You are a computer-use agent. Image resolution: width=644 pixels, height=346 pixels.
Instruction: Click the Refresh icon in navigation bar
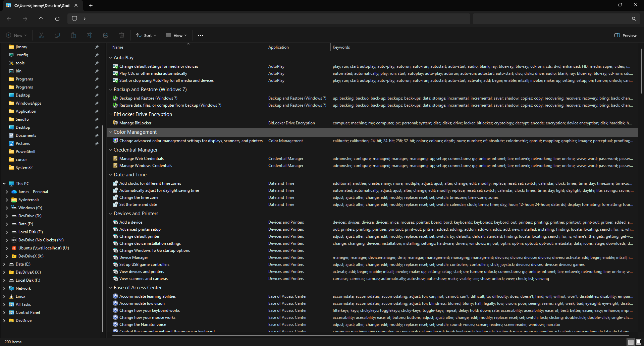pos(57,19)
